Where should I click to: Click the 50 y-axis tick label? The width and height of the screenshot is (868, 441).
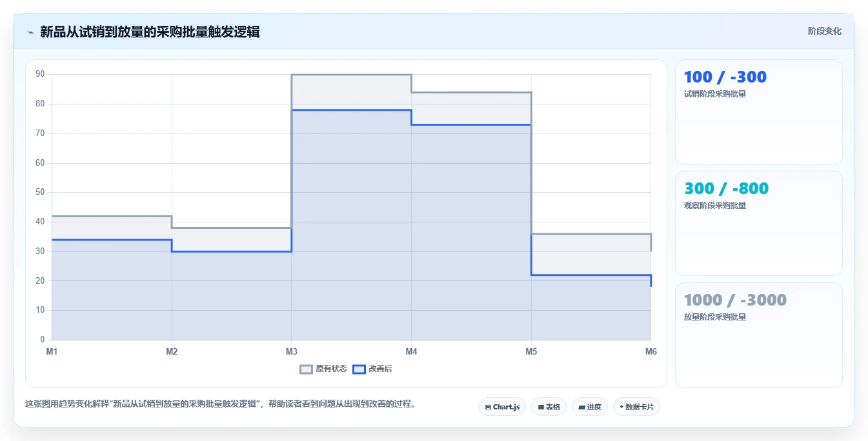[40, 192]
